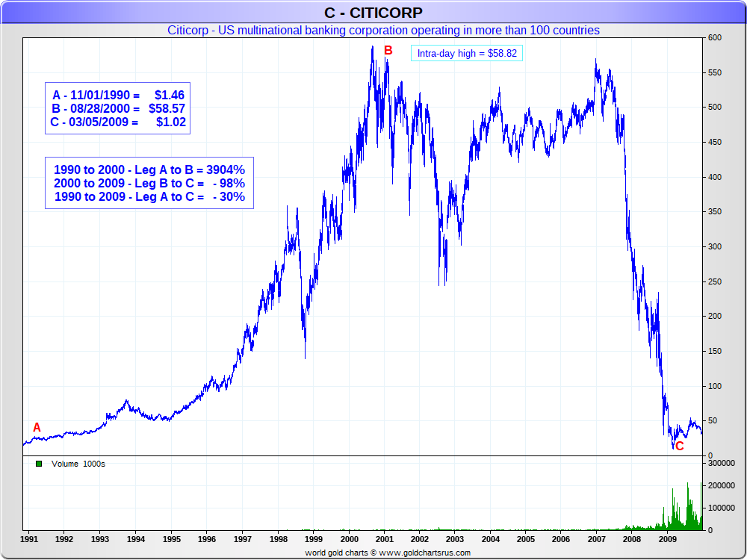The image size is (747, 560).
Task: Click the 1999 year label on x-axis
Action: click(x=314, y=539)
